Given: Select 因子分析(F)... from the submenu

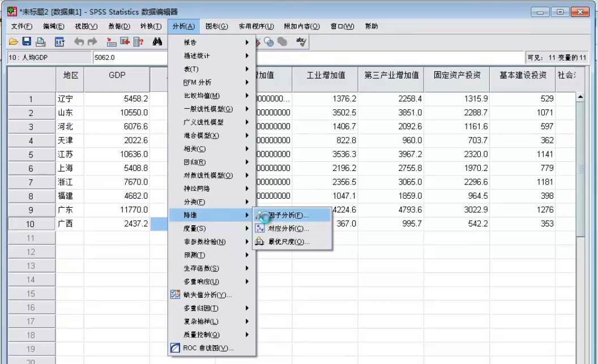Looking at the screenshot, I should pyautogui.click(x=292, y=215).
